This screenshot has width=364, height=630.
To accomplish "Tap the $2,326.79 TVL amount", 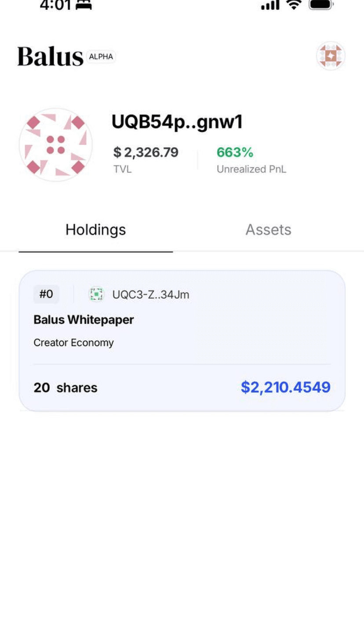I will coord(146,152).
